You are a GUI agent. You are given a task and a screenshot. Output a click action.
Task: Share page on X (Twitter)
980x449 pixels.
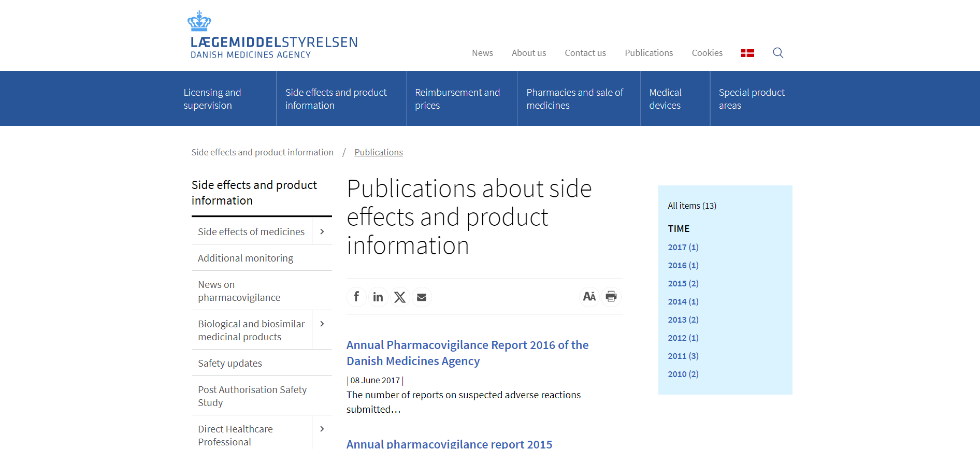(x=400, y=297)
